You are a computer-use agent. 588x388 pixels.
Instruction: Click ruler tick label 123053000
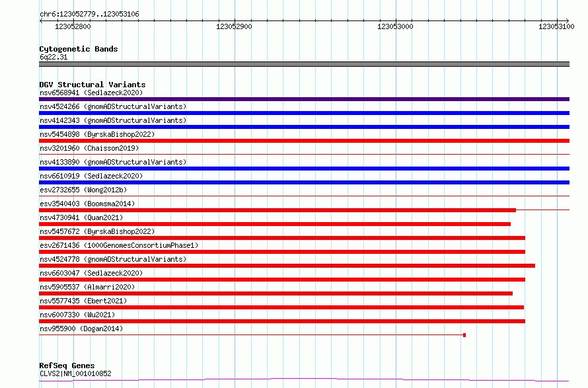(x=395, y=26)
